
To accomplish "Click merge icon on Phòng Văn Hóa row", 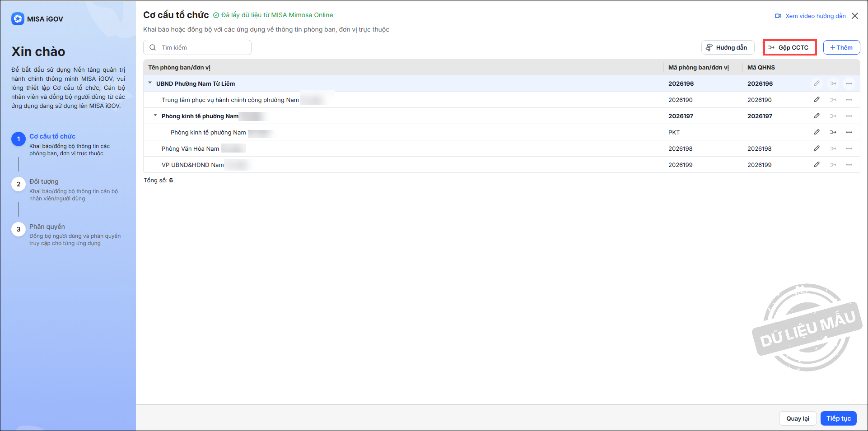I will click(833, 148).
